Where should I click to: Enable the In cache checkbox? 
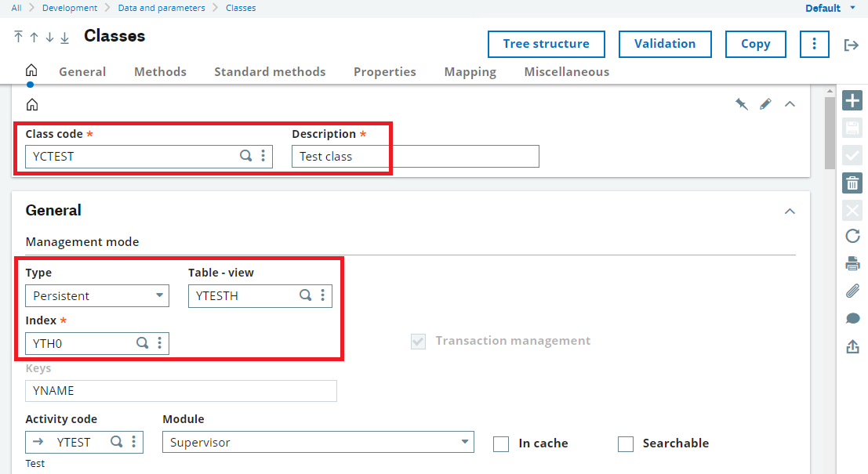pyautogui.click(x=501, y=443)
